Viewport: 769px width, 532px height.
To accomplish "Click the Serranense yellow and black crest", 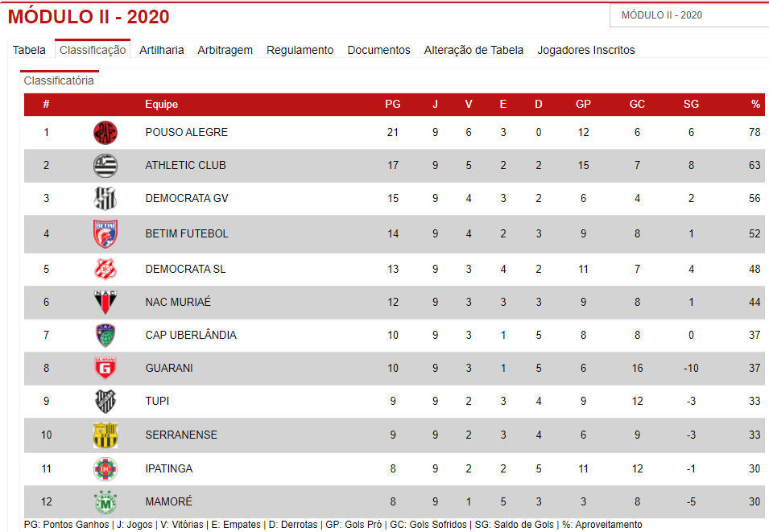I will [x=105, y=435].
